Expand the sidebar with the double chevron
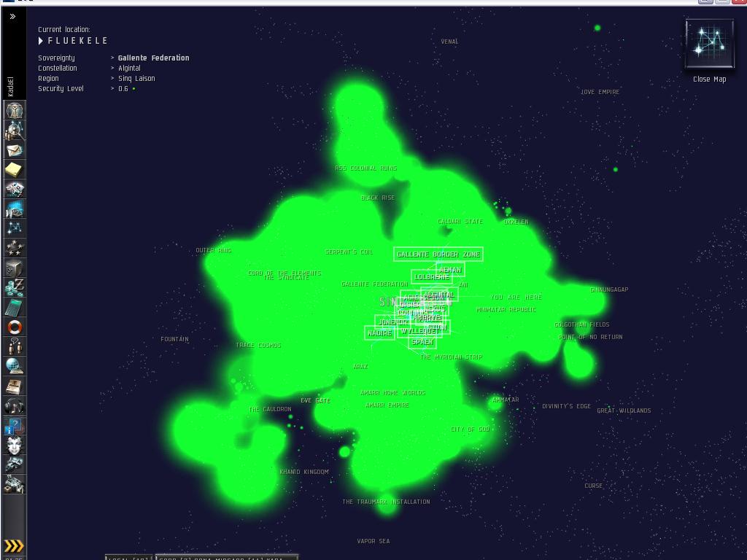The image size is (747, 560). [x=13, y=17]
